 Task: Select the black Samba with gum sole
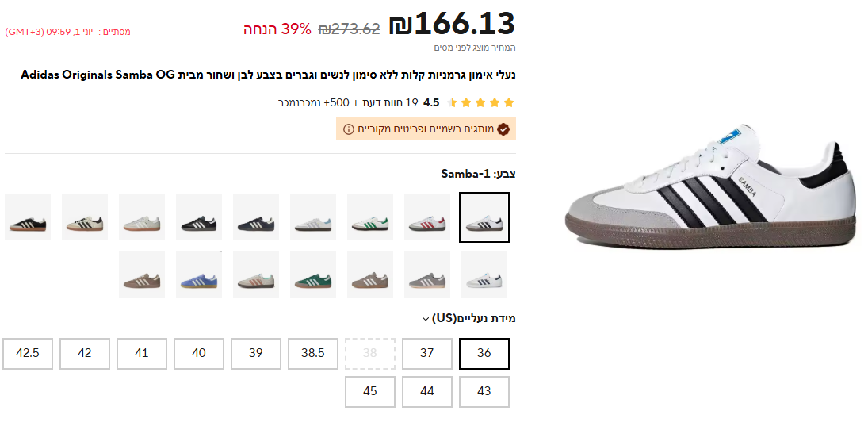[x=28, y=217]
